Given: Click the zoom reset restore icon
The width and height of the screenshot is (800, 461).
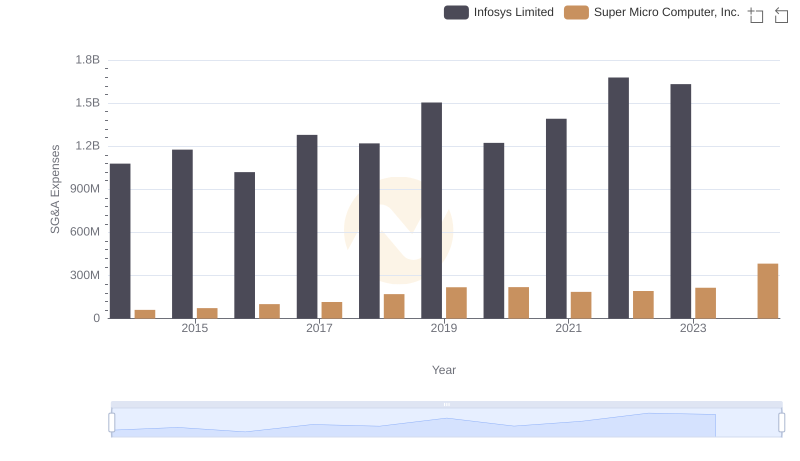Looking at the screenshot, I should click(x=781, y=15).
